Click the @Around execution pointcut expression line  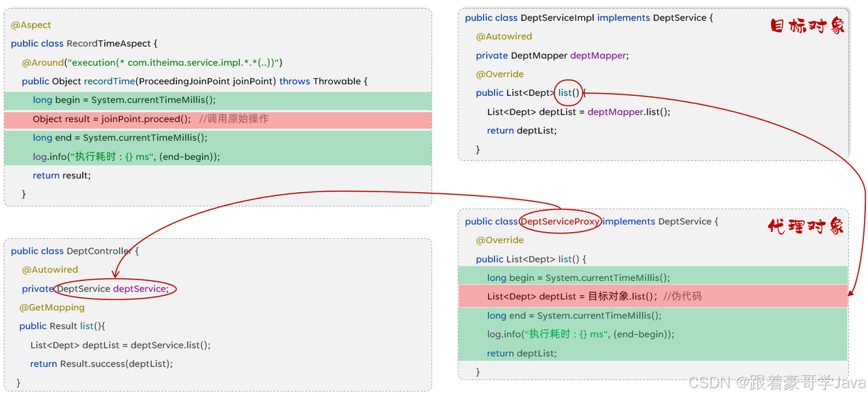coord(152,62)
